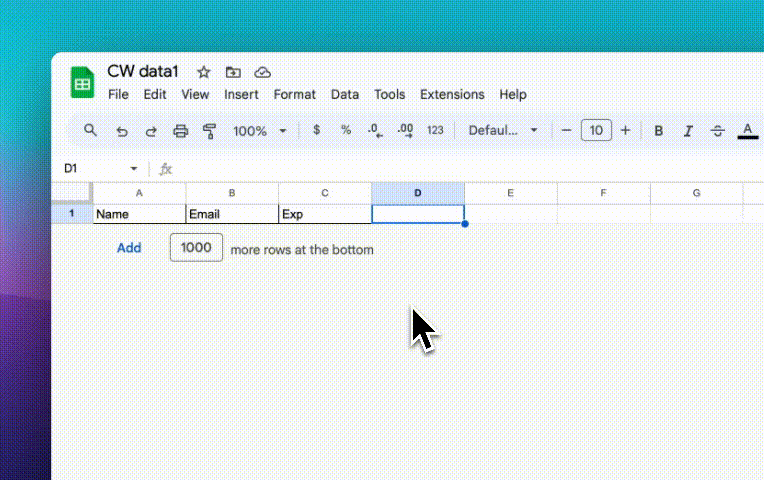Open the File menu
The image size is (764, 480).
[x=118, y=95]
